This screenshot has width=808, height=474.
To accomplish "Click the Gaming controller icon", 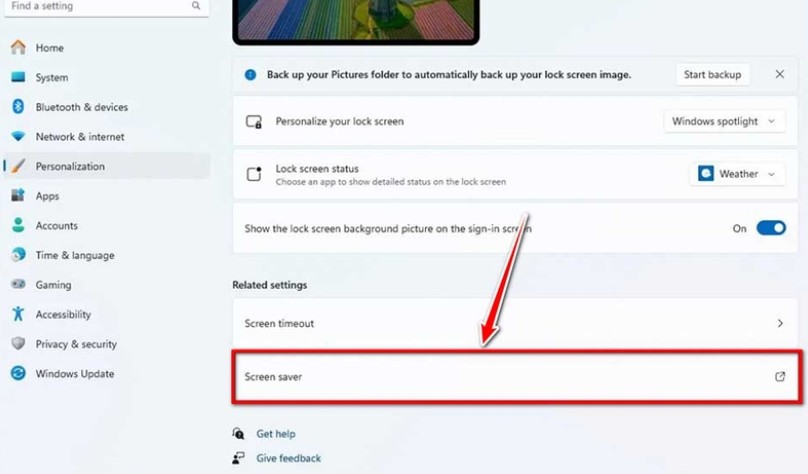I will coord(18,284).
